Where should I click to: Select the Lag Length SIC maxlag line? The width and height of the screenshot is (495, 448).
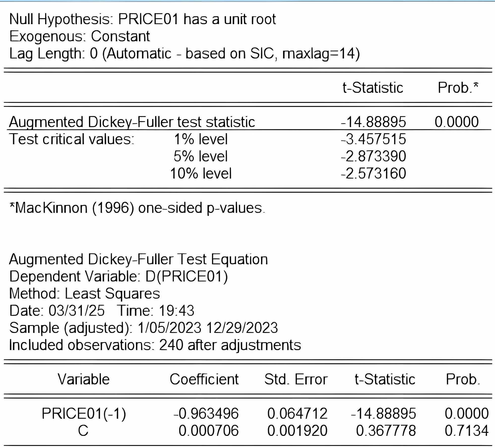point(184,54)
